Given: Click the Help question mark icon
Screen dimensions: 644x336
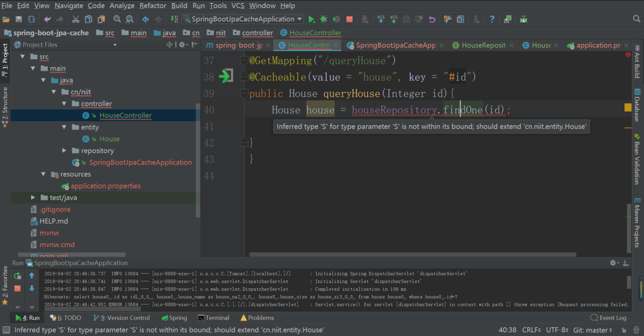Looking at the screenshot, I should [x=492, y=19].
